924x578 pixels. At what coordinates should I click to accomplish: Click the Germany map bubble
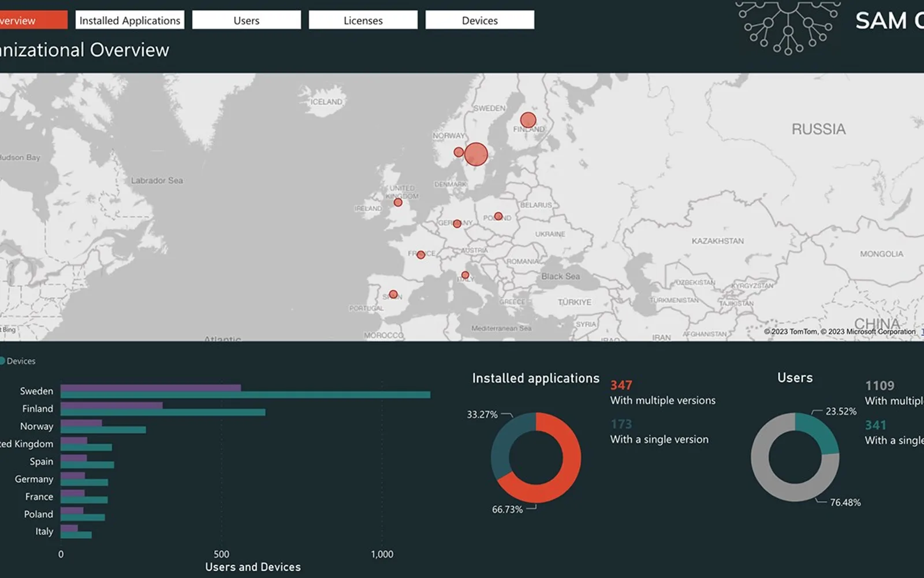(x=457, y=223)
